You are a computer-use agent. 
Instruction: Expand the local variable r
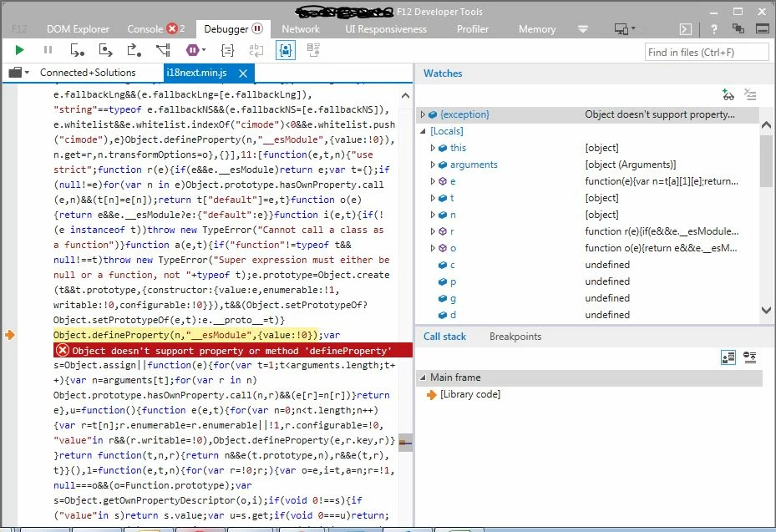(432, 231)
